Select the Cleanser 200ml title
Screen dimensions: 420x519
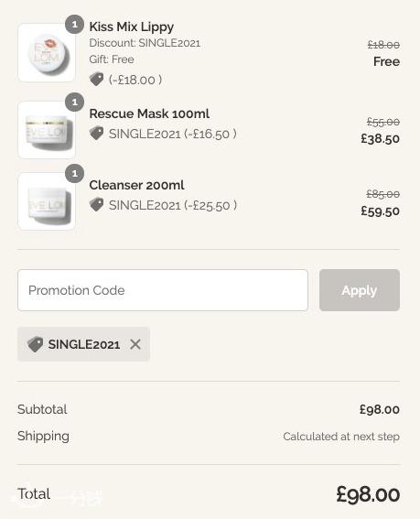(x=136, y=185)
